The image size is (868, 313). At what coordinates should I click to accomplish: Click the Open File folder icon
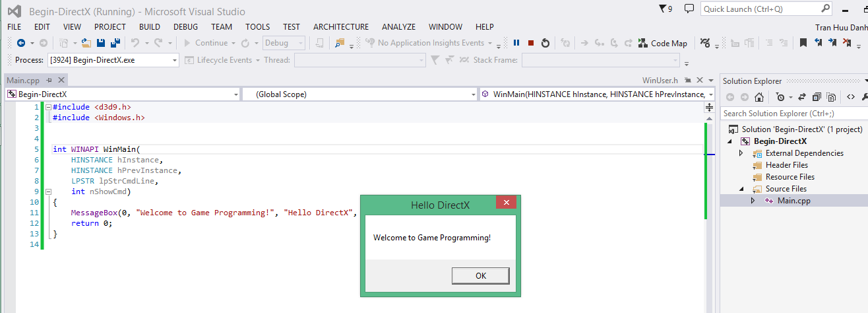point(86,43)
